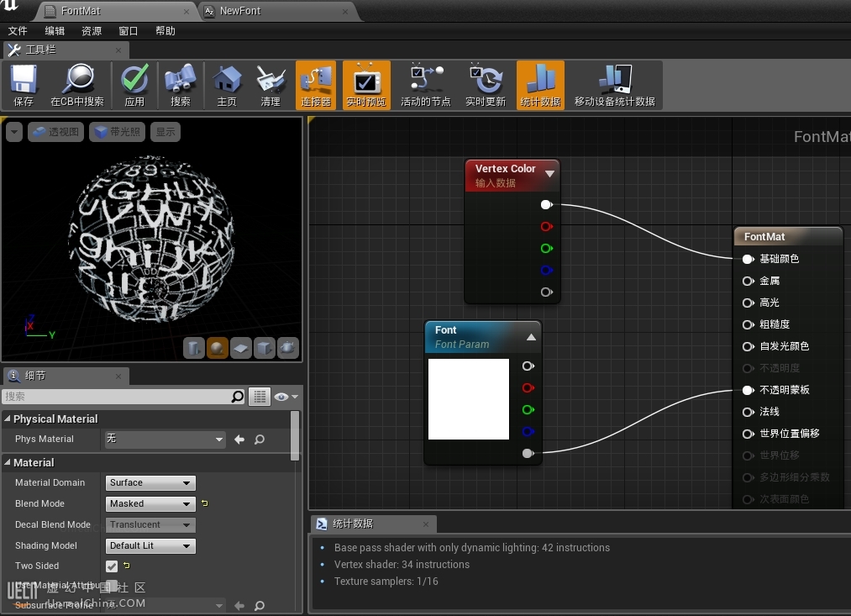This screenshot has height=616, width=851.
Task: Click the 自发光颜色 (Emissive Color) input pin
Action: (748, 346)
